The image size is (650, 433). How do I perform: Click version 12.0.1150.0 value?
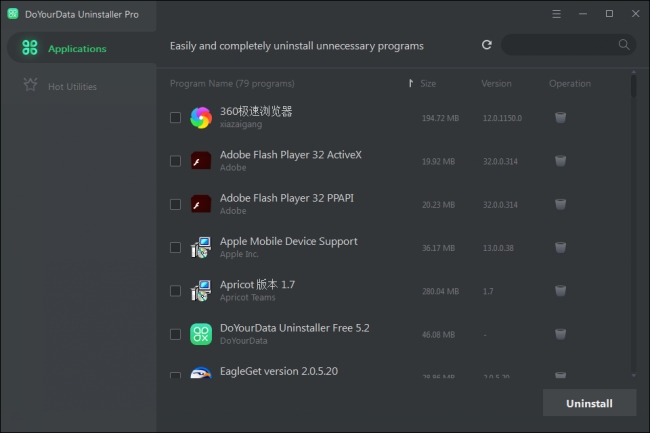502,118
